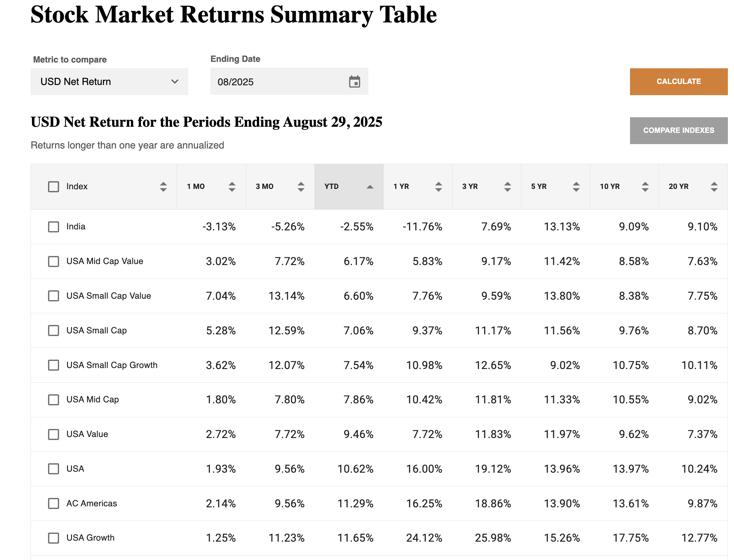Image resolution: width=734 pixels, height=560 pixels.
Task: Toggle the select-all Index header checkbox
Action: tap(53, 187)
